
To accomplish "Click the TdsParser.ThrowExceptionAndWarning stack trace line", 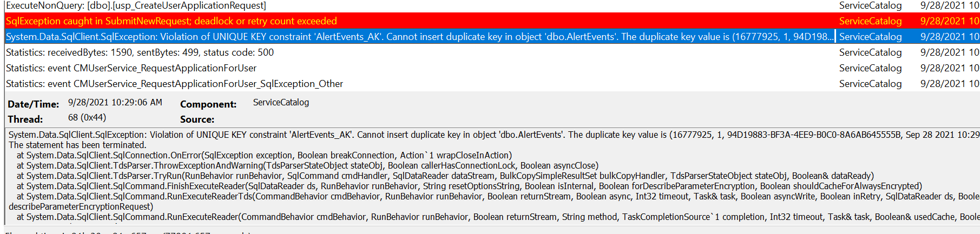I will point(307,165).
